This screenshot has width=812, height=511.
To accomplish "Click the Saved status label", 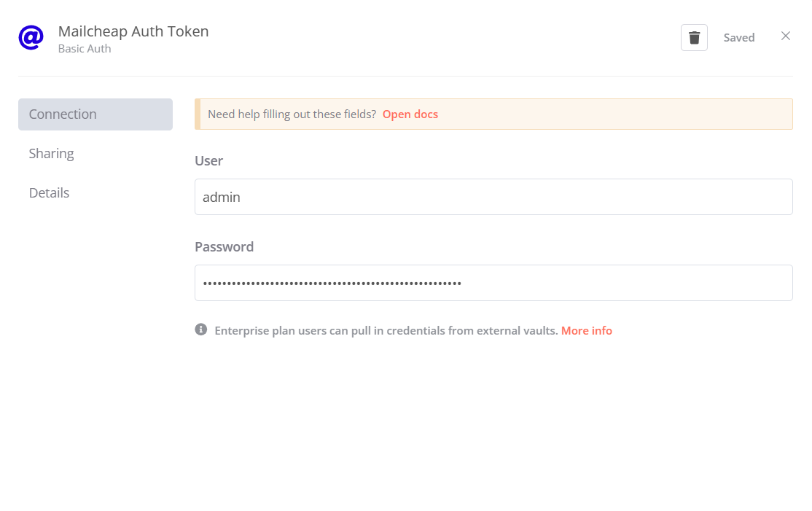I will (x=738, y=38).
